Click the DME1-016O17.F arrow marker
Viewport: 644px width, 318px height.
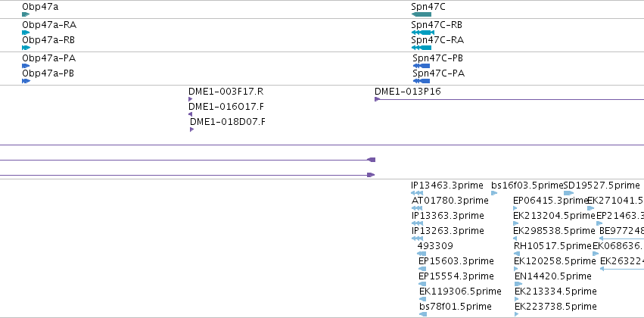(190, 114)
